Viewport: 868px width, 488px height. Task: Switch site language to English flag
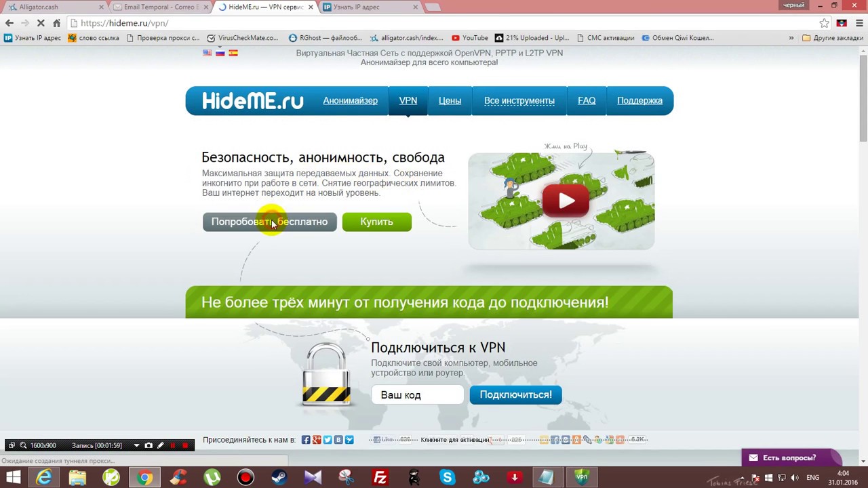click(x=207, y=53)
